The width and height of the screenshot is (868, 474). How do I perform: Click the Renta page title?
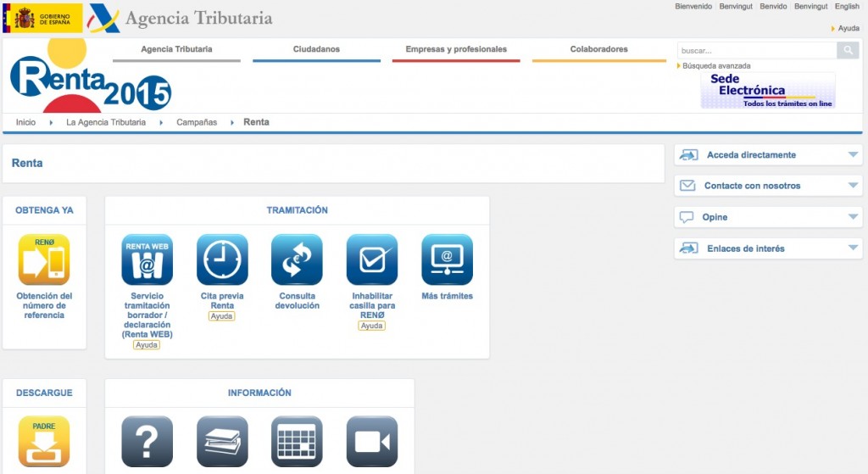(27, 163)
